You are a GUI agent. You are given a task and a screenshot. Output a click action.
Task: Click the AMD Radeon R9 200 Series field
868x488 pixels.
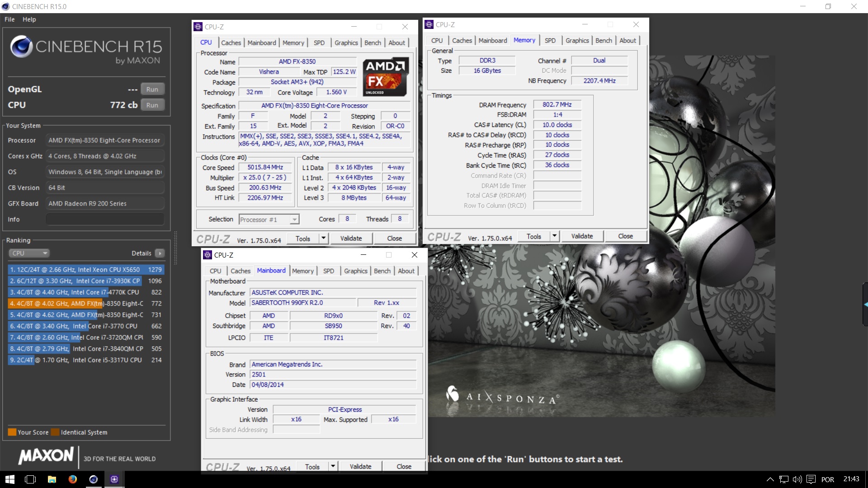pos(105,203)
